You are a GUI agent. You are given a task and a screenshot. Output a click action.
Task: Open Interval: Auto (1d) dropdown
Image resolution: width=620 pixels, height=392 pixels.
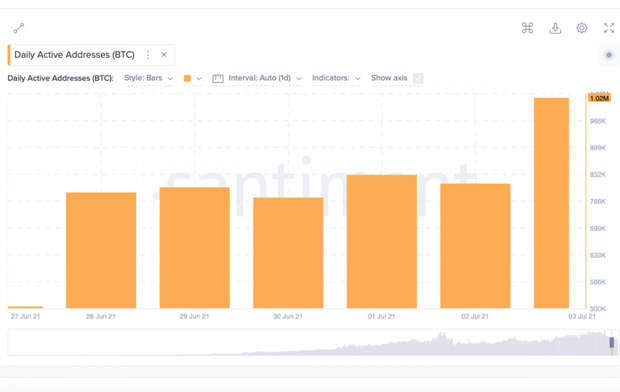point(265,78)
